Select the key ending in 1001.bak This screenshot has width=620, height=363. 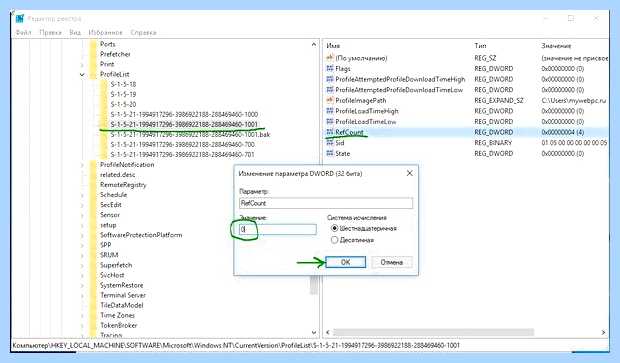(190, 134)
